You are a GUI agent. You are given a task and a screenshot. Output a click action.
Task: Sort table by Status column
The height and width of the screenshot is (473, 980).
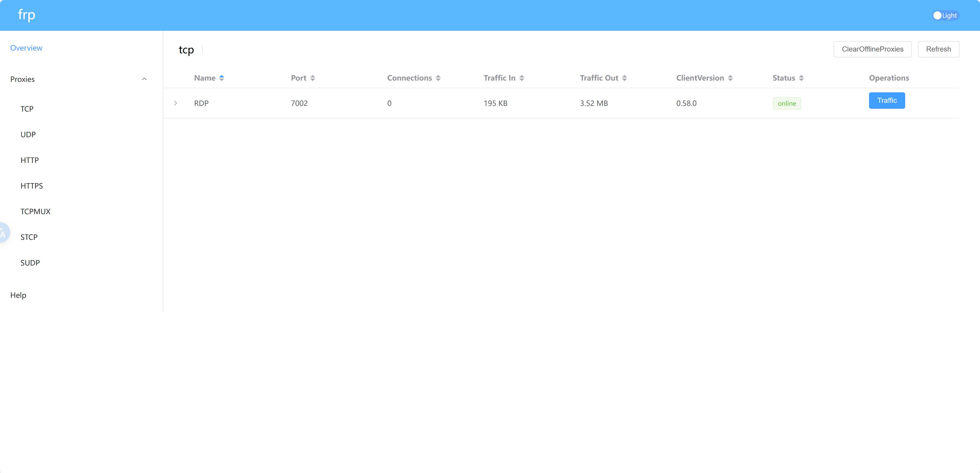[788, 78]
